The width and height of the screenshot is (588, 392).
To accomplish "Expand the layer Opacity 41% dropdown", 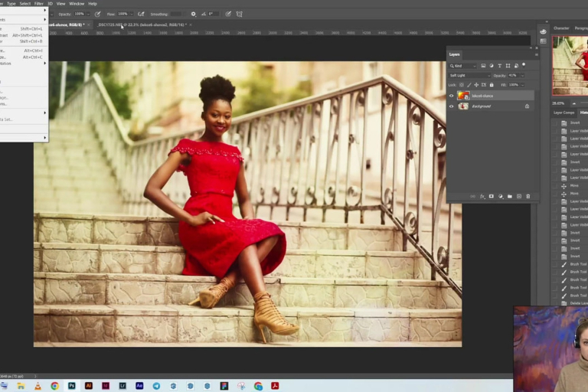I will pos(521,75).
